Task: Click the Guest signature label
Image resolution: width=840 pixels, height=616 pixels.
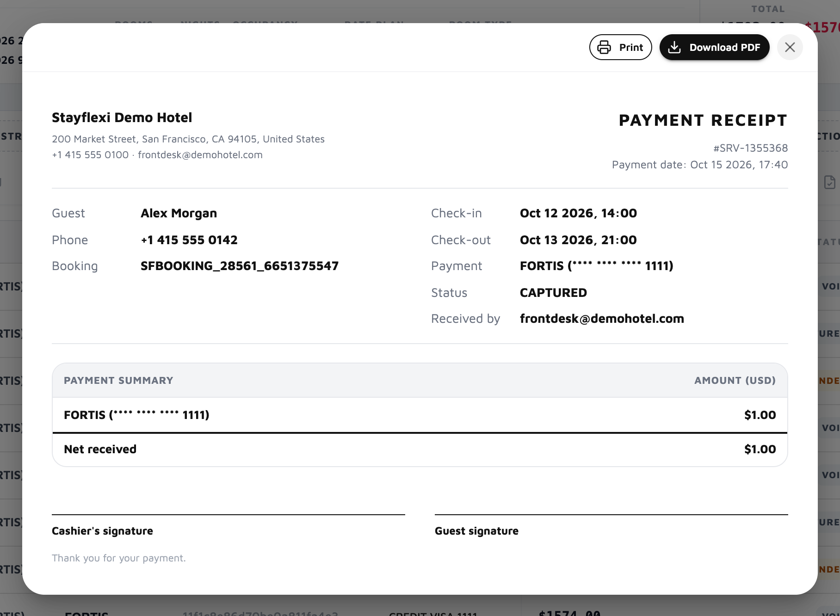Action: pos(476,531)
